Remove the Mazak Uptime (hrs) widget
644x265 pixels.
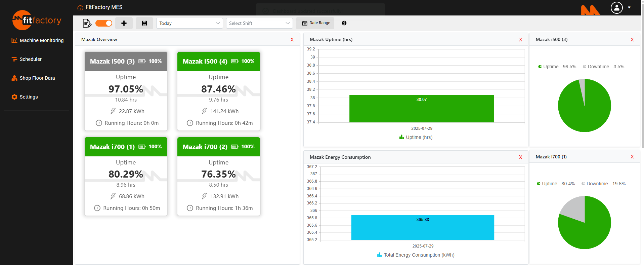pos(520,40)
